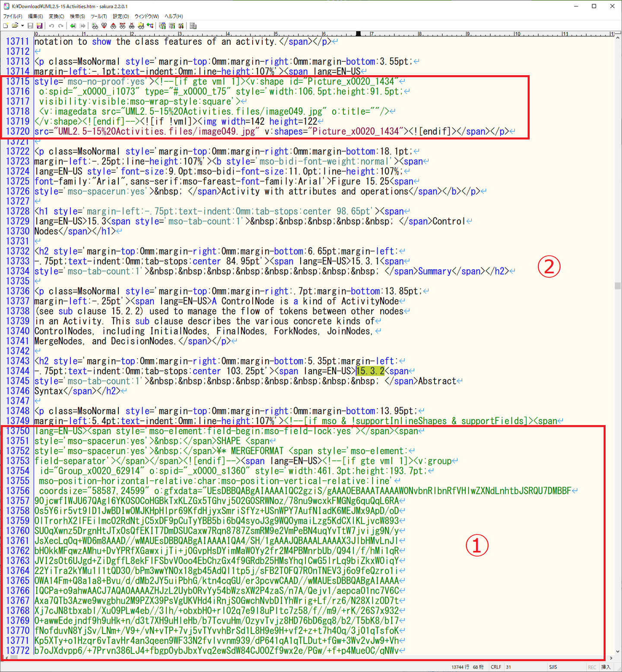Open the 編集(E) menu
This screenshot has height=672, width=622.
click(35, 16)
